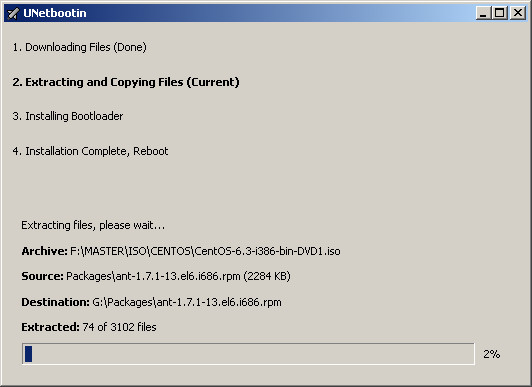Click step 4 Installation Complete, Reboot

tap(90, 151)
